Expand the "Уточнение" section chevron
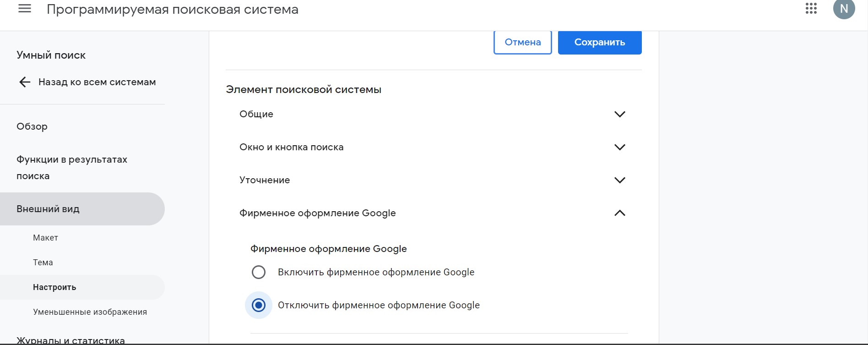Image resolution: width=868 pixels, height=345 pixels. 619,180
